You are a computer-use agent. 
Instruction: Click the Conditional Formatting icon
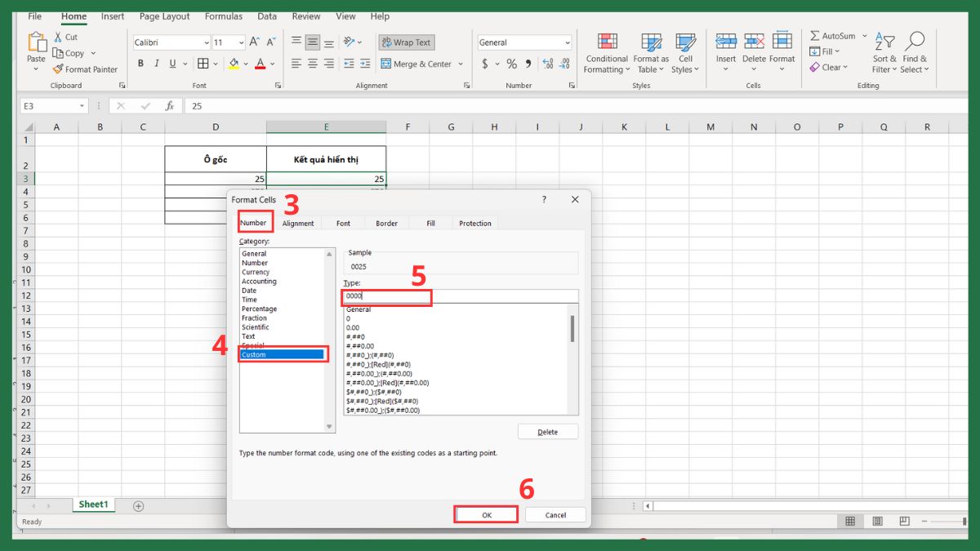[607, 42]
